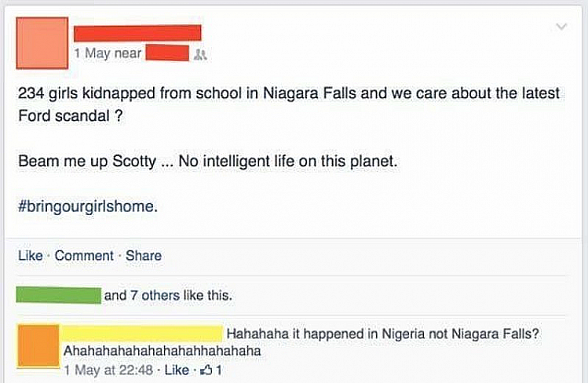Like the Nigeria correction comment
The height and width of the screenshot is (383, 588).
[177, 369]
